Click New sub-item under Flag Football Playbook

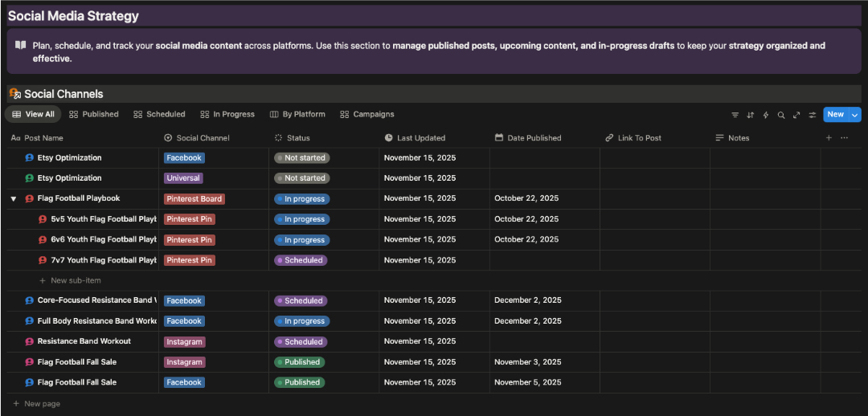click(x=75, y=281)
